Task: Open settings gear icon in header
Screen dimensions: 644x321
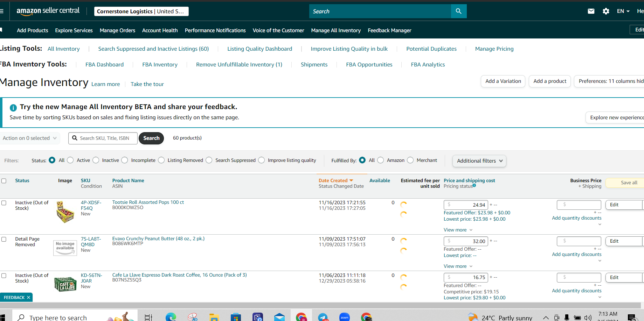Action: tap(606, 11)
